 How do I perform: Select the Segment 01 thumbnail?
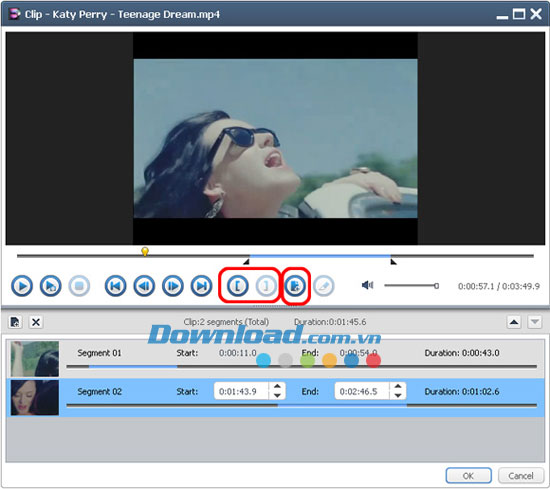coord(35,359)
